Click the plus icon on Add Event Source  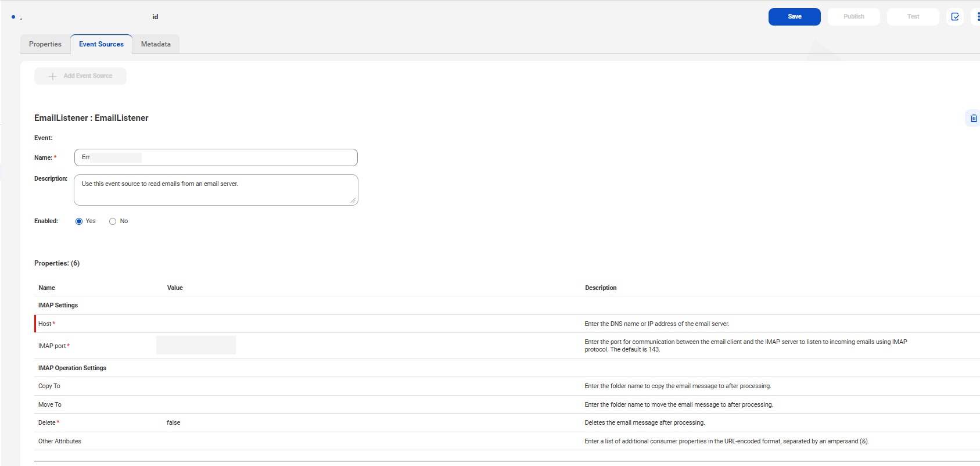coord(53,76)
